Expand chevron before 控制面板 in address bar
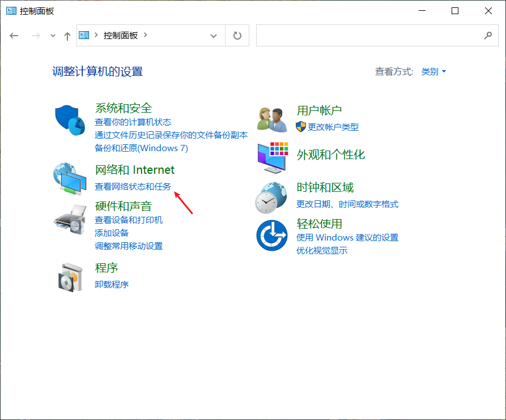Screen dimensions: 506x420 click(x=96, y=35)
